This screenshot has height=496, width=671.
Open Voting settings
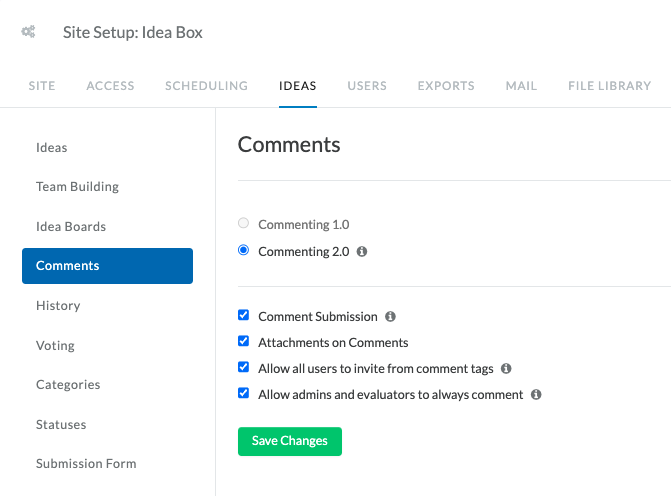tap(55, 345)
